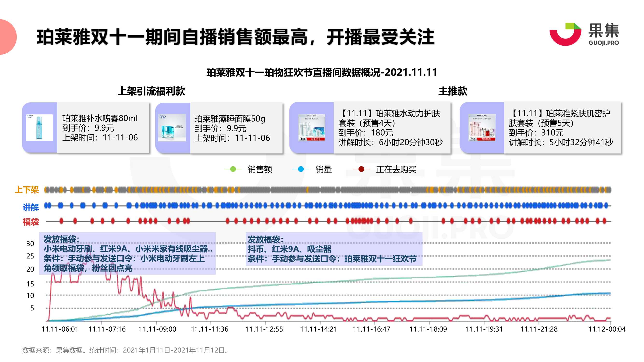Click the y-axis value 5

(32, 308)
